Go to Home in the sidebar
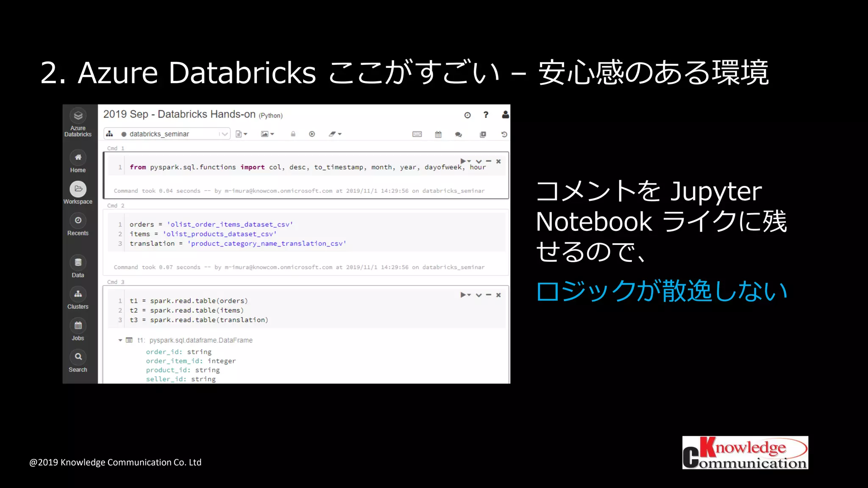The width and height of the screenshot is (868, 488). (78, 161)
